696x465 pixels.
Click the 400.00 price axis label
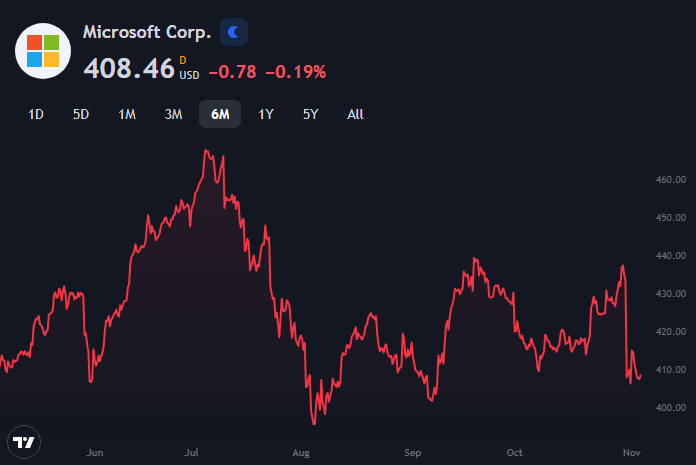(x=671, y=408)
